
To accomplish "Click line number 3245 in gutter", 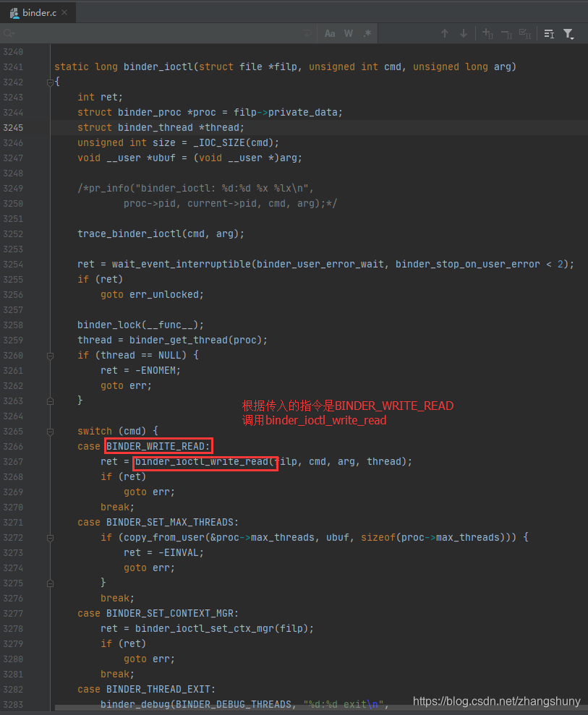I will pos(13,128).
